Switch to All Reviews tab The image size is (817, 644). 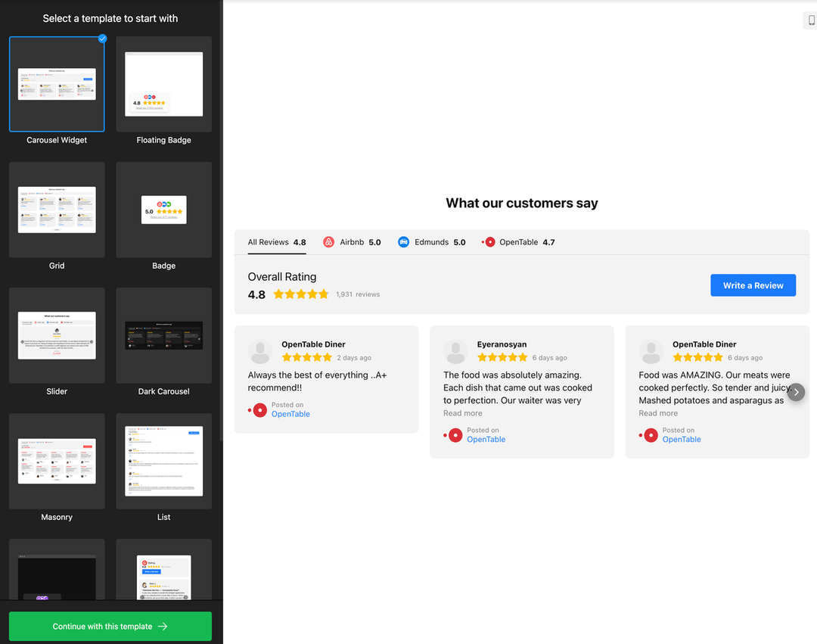[277, 242]
